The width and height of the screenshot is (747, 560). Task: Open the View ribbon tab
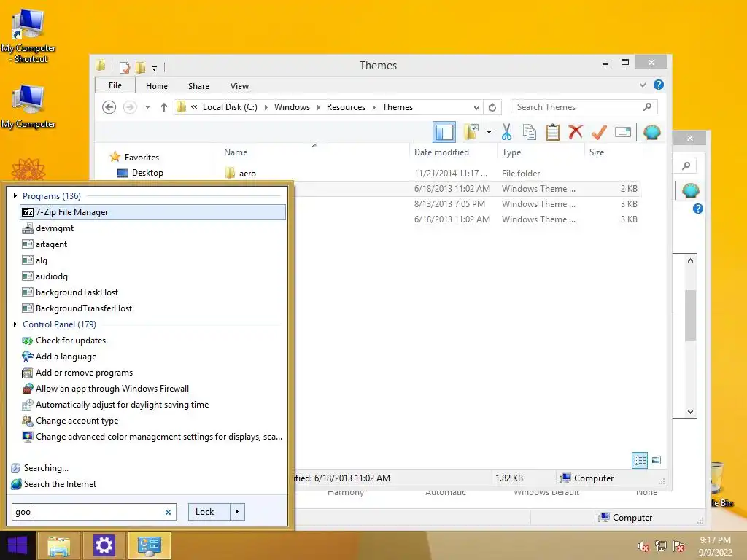239,86
